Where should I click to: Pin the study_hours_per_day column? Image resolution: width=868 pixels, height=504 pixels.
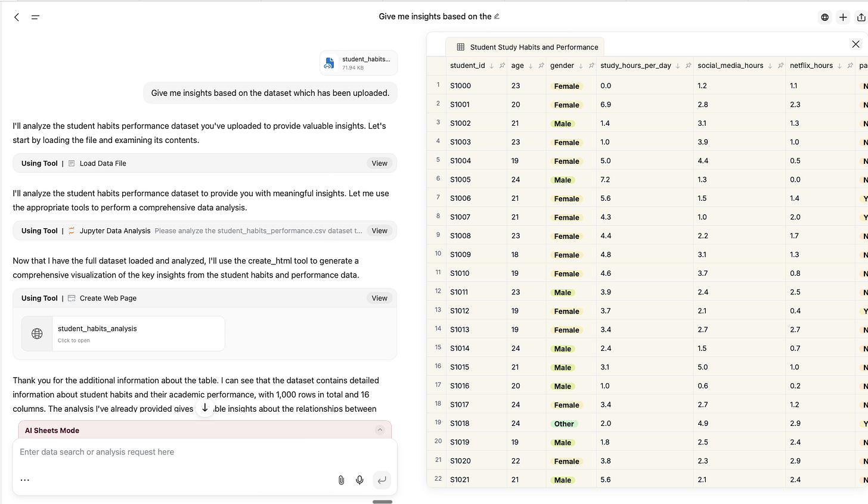[689, 66]
